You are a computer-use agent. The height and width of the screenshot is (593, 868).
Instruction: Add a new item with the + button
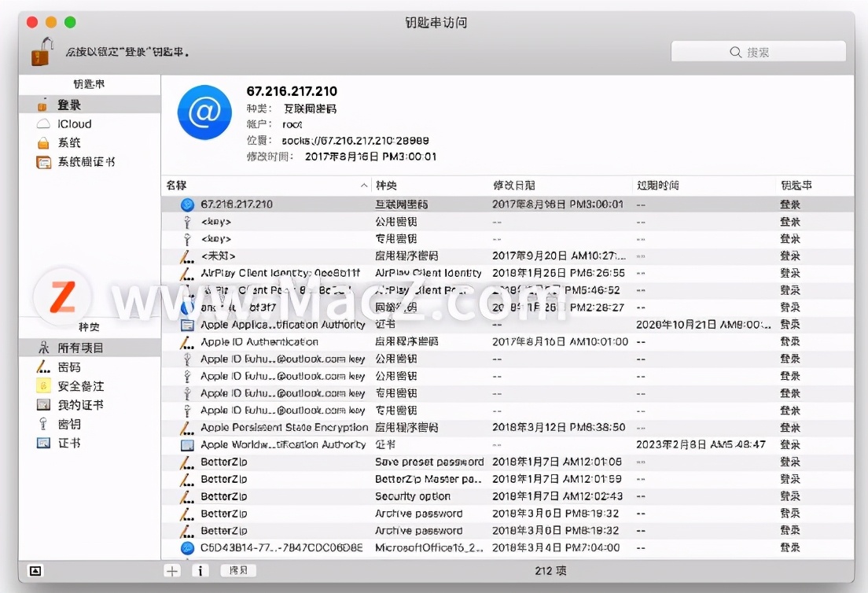171,571
